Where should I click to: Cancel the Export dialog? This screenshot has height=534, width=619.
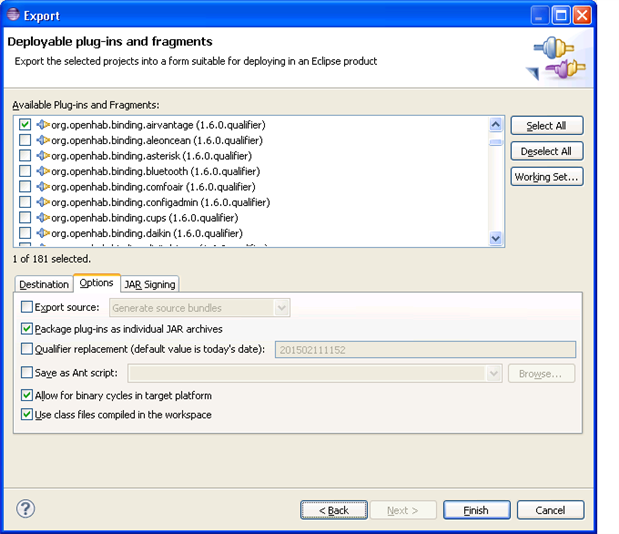tap(550, 510)
